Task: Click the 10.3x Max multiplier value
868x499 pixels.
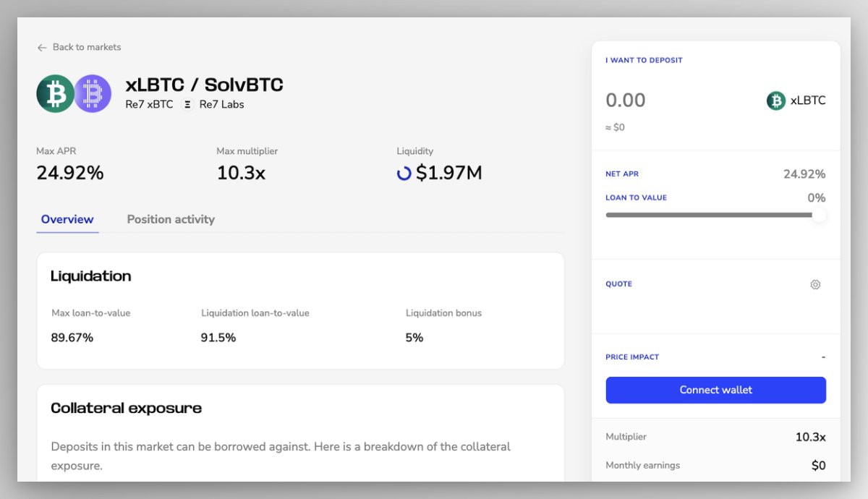Action: tap(241, 173)
